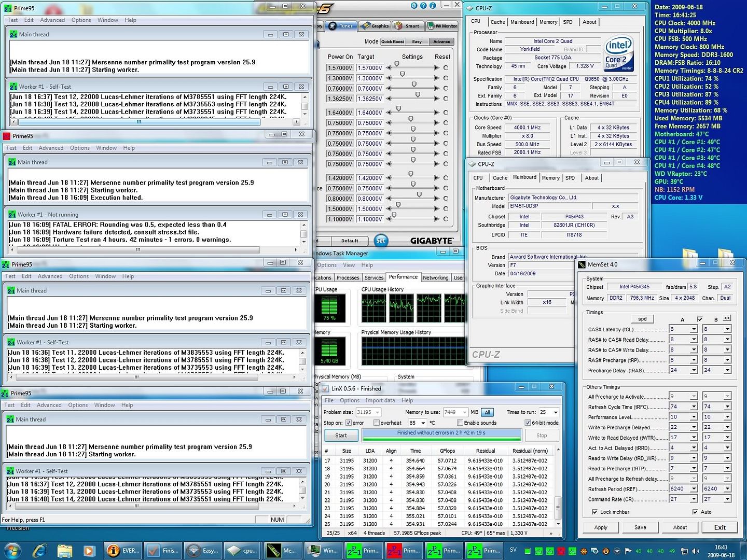Switch to Mainboard tab in top CPU-Z window
Viewport: 747px width, 560px height.
point(522,22)
